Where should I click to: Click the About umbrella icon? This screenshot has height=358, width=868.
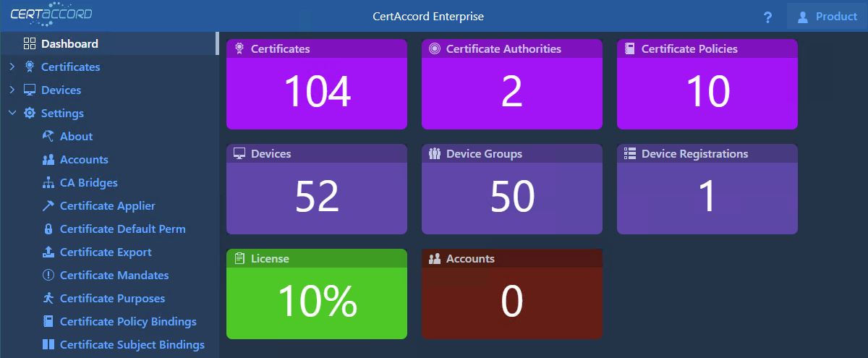click(48, 136)
